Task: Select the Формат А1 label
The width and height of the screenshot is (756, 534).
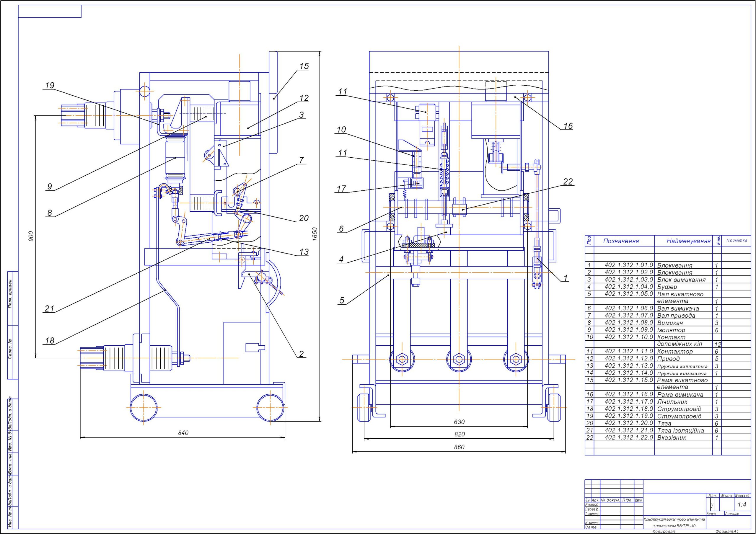Action: (727, 531)
